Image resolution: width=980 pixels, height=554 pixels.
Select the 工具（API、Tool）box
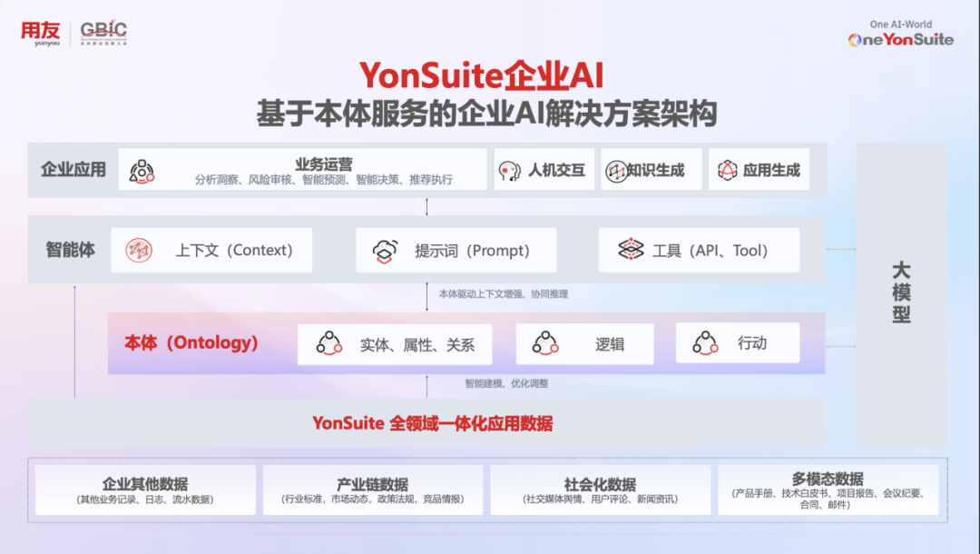pyautogui.click(x=699, y=250)
